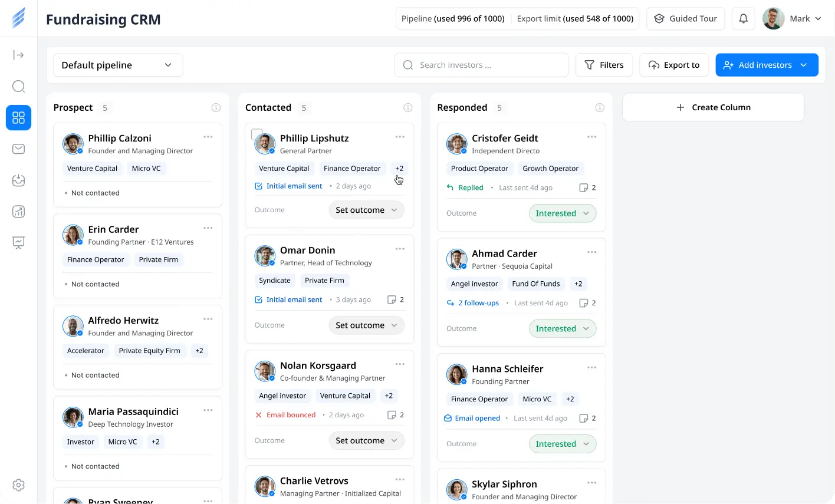Show info for the Contacted column
This screenshot has height=504, width=835.
pyautogui.click(x=407, y=108)
